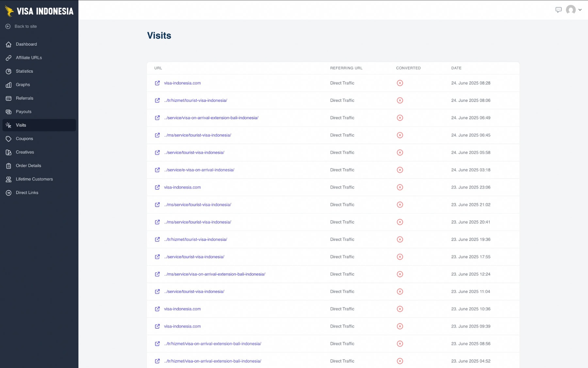Click the Visa Indonesia logo

tap(39, 11)
